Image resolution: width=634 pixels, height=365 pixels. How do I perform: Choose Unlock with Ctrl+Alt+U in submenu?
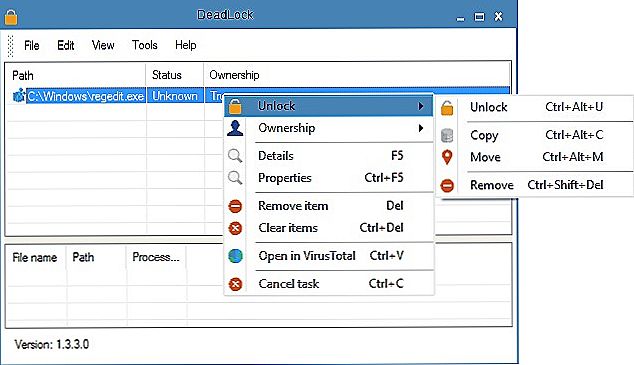coord(535,108)
